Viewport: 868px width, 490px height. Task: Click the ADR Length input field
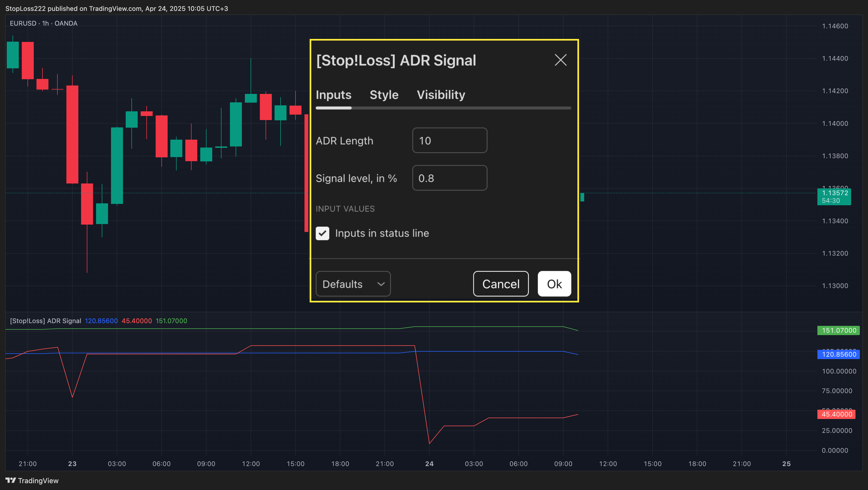[450, 140]
